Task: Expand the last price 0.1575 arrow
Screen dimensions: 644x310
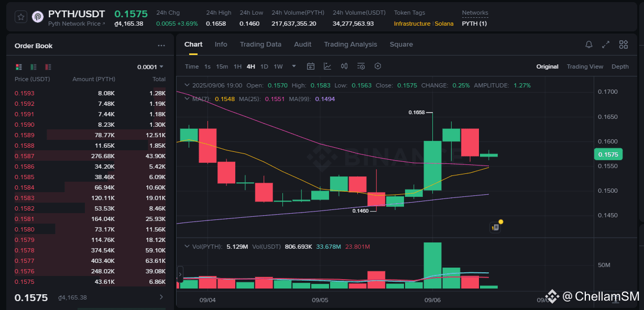Action: pyautogui.click(x=161, y=297)
